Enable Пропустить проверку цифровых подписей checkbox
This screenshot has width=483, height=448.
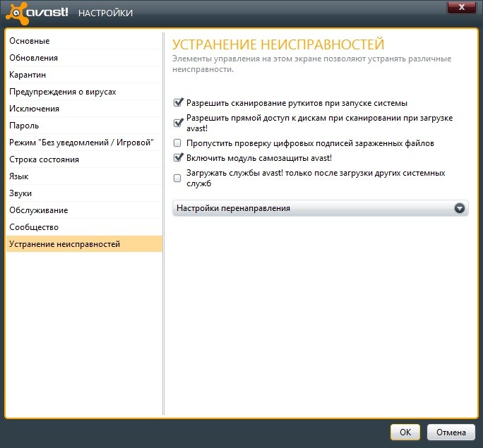point(177,143)
